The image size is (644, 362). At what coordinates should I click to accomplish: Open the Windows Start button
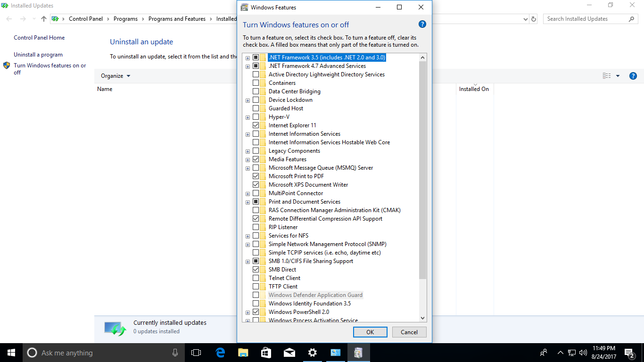click(11, 353)
